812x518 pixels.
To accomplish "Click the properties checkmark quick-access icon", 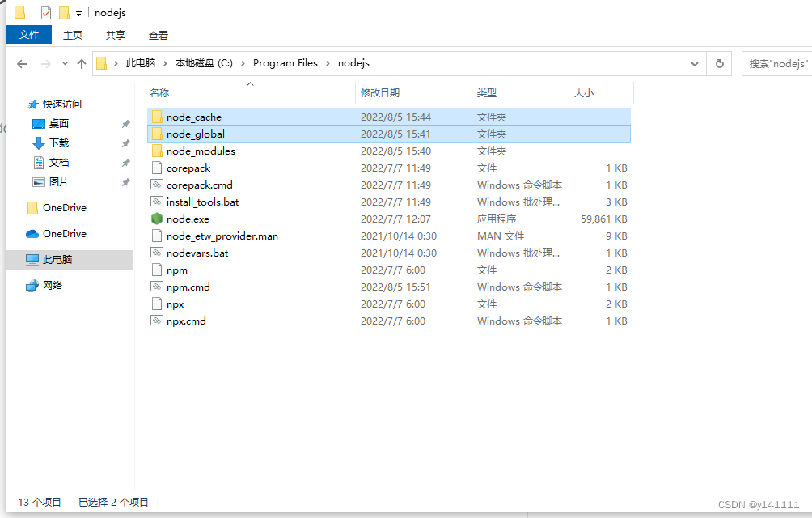I will coord(46,12).
